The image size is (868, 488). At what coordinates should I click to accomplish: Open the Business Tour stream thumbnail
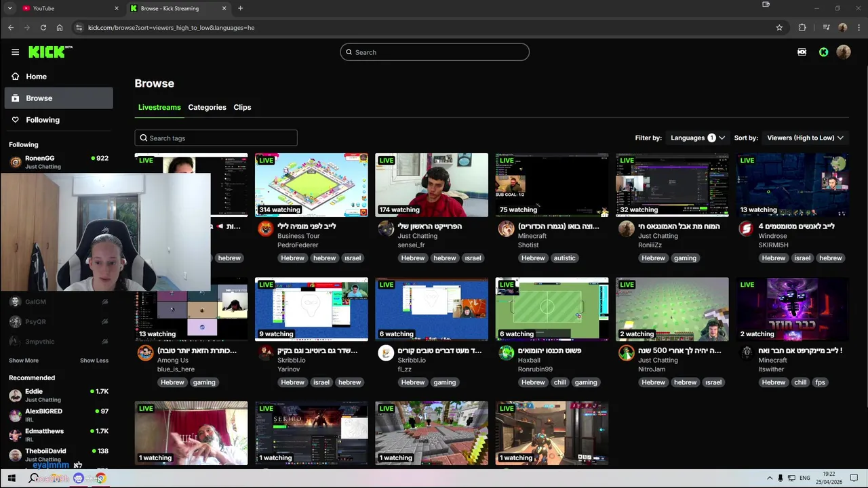[311, 185]
